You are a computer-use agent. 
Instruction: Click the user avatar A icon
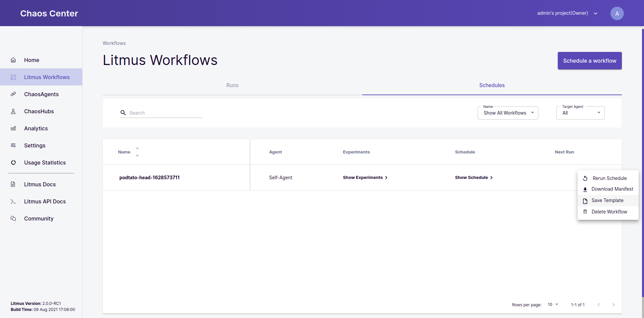click(617, 13)
